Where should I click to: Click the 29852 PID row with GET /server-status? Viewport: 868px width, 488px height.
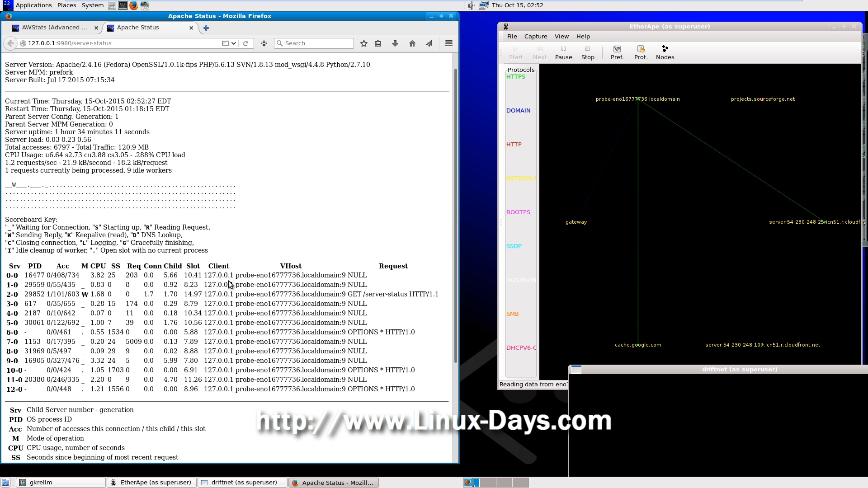222,294
